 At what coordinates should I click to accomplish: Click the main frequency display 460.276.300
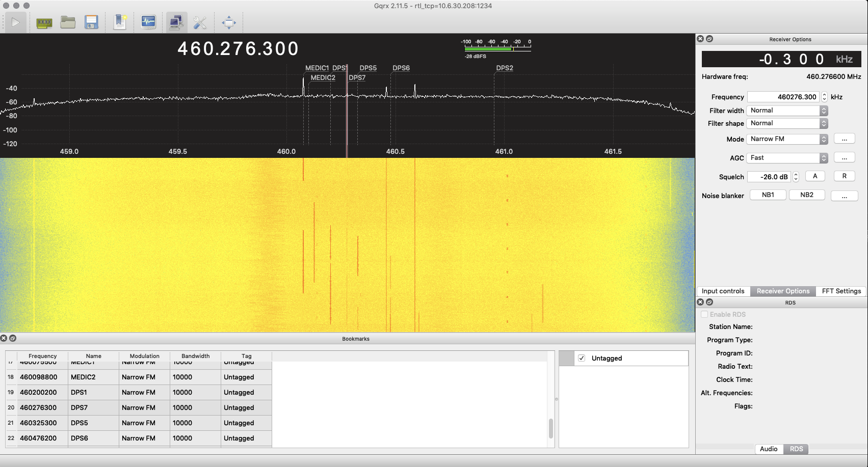pos(238,48)
